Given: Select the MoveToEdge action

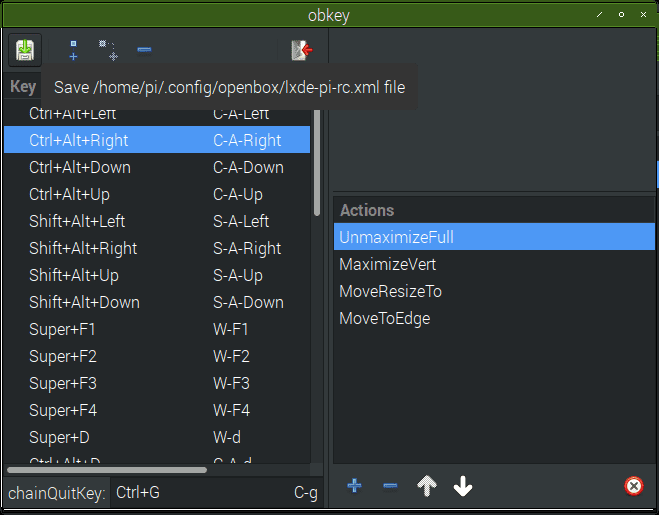Looking at the screenshot, I should 494,318.
